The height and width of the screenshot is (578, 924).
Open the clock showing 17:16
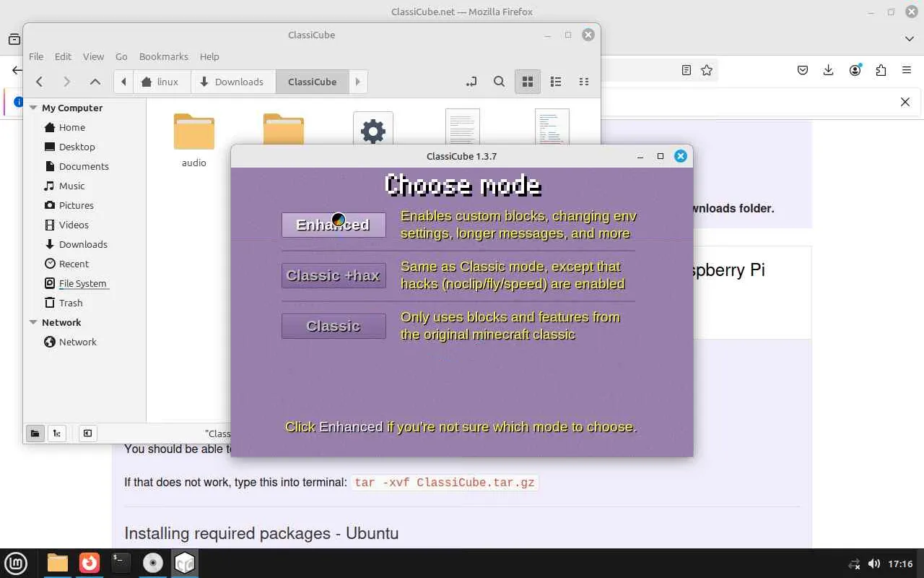(x=900, y=564)
